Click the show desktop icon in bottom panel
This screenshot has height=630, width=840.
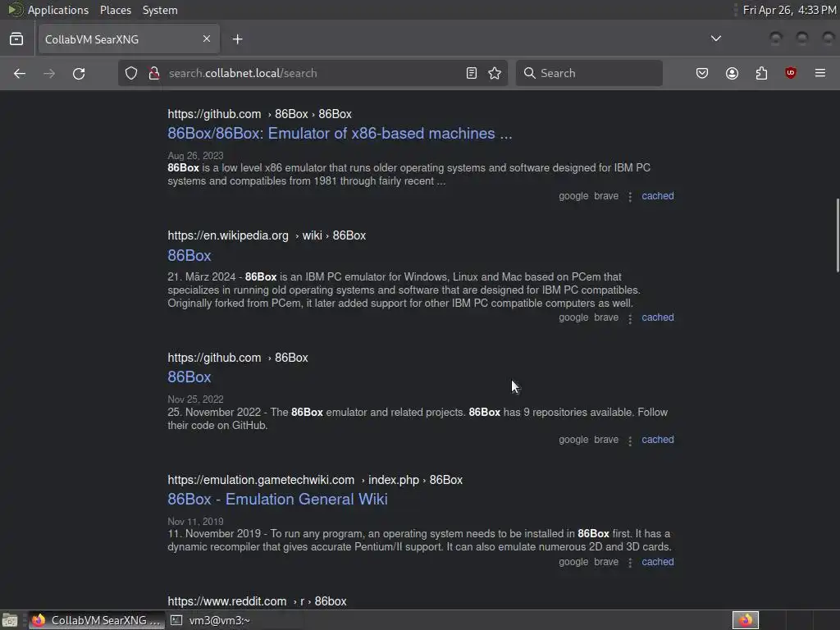tap(10, 620)
